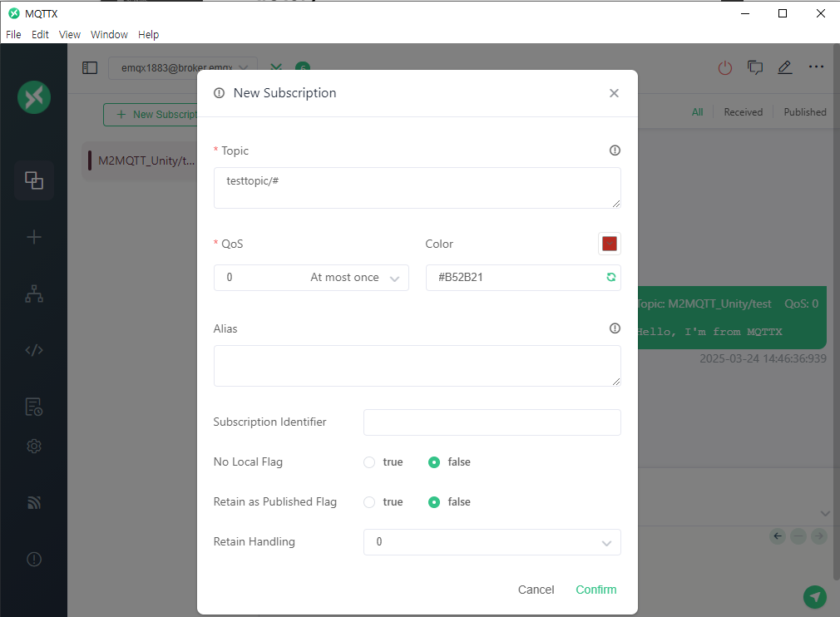Click the New Subscription button
The width and height of the screenshot is (840, 617).
pos(151,115)
